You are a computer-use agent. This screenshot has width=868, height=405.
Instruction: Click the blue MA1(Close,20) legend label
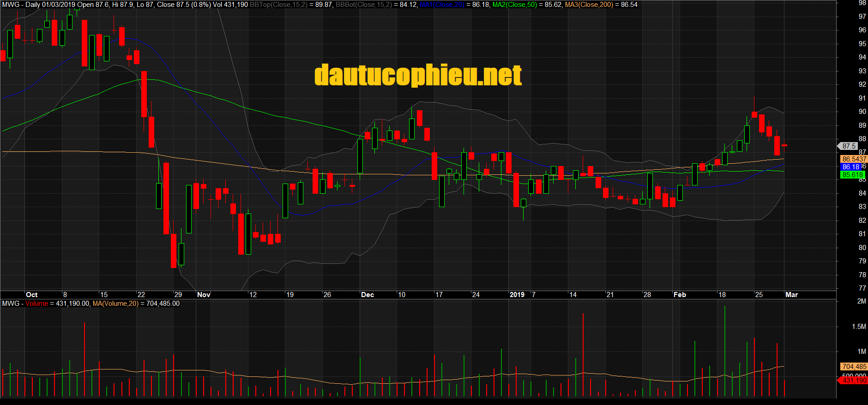point(442,5)
